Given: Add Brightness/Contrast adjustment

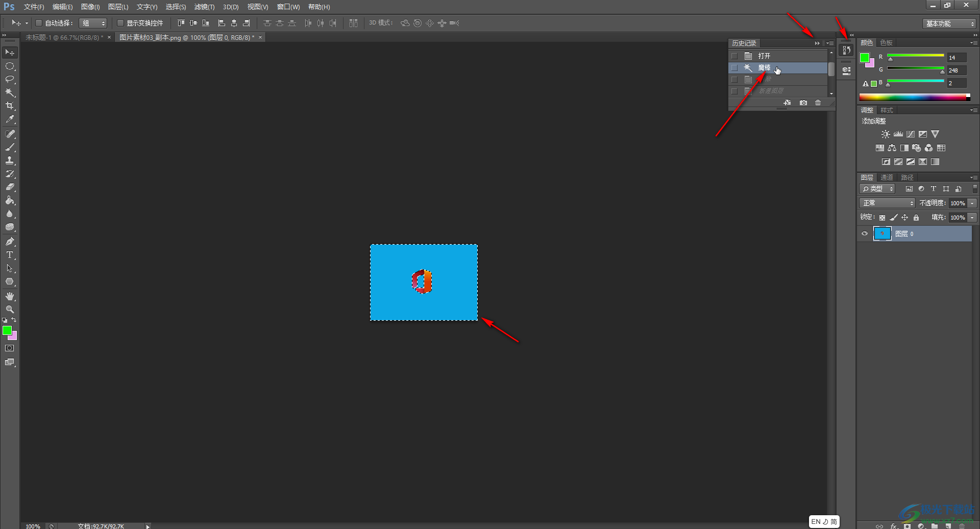Looking at the screenshot, I should click(x=886, y=134).
